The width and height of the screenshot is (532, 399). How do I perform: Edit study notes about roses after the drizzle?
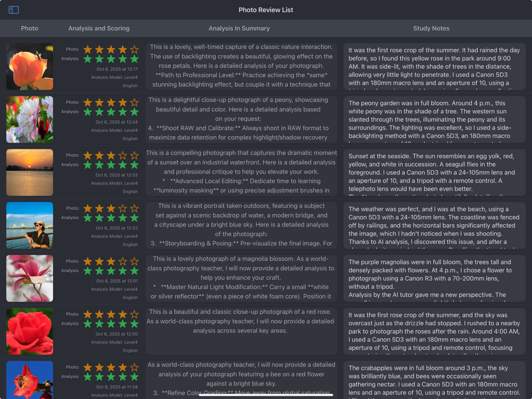pos(434,331)
